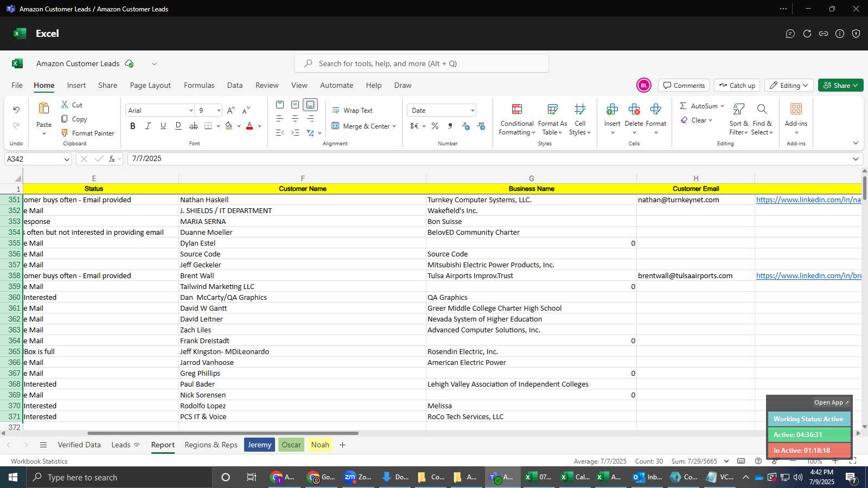Increase the cell indent

pos(295,132)
